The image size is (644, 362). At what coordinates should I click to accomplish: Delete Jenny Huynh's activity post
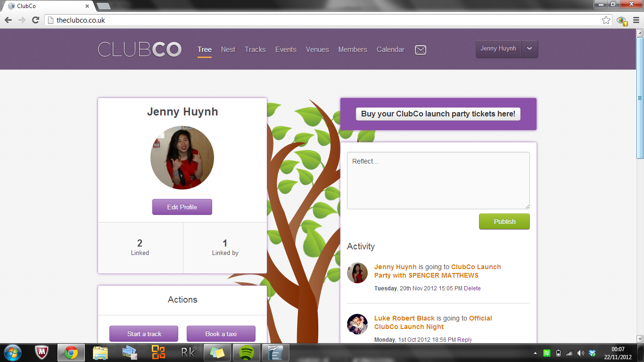472,288
